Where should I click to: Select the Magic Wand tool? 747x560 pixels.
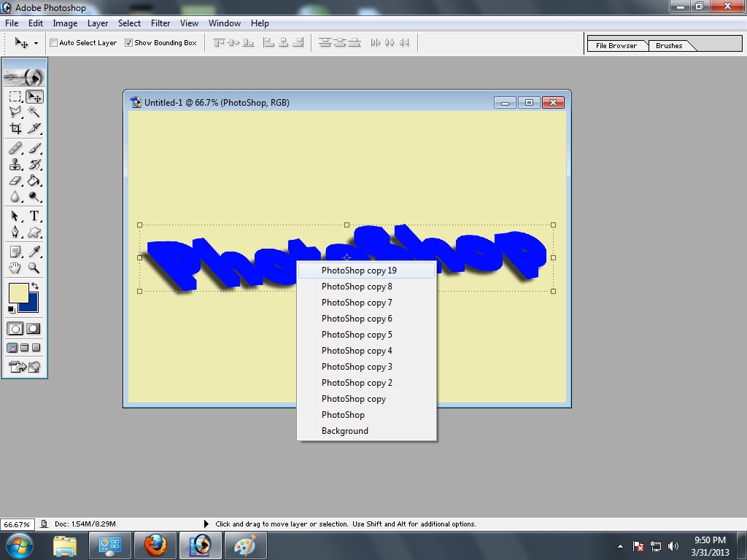(x=34, y=112)
